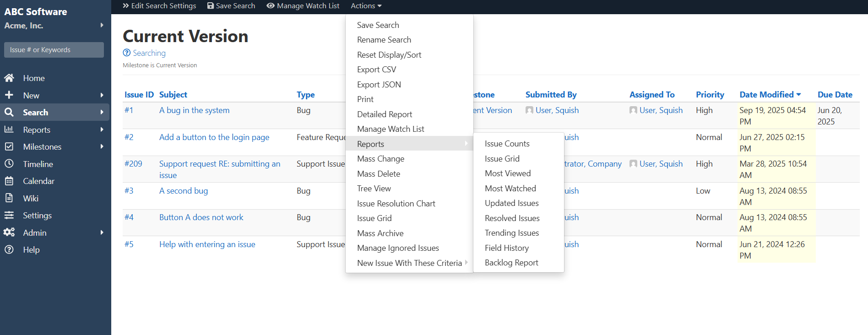868x335 pixels.
Task: Toggle sort arrow on Date Modified column
Action: click(799, 95)
